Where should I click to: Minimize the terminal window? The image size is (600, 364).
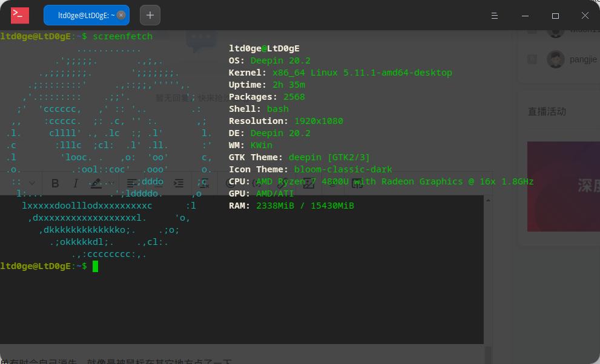coord(525,16)
